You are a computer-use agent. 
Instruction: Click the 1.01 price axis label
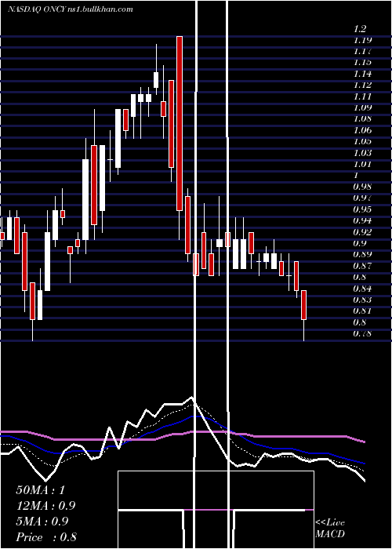coord(362,164)
